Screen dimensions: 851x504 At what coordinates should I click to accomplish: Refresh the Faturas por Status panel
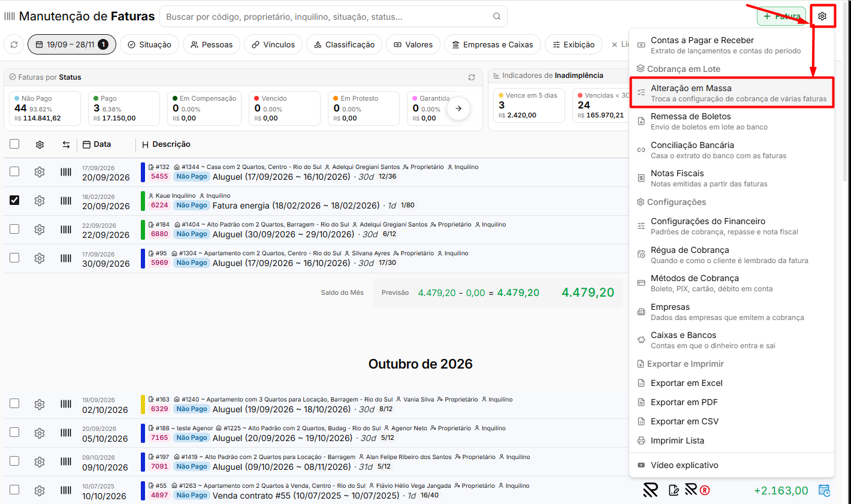point(472,77)
